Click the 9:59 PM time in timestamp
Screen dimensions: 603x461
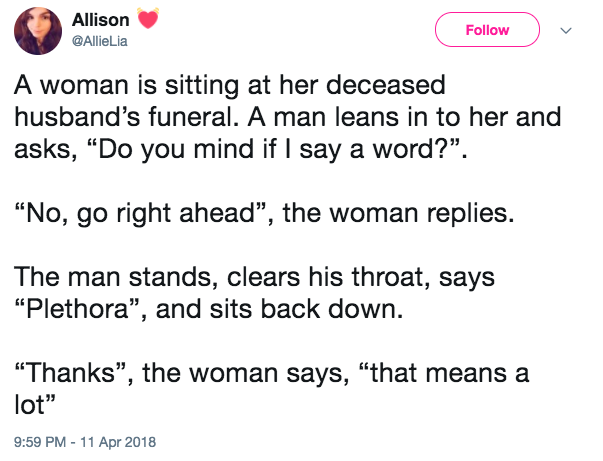click(x=37, y=441)
